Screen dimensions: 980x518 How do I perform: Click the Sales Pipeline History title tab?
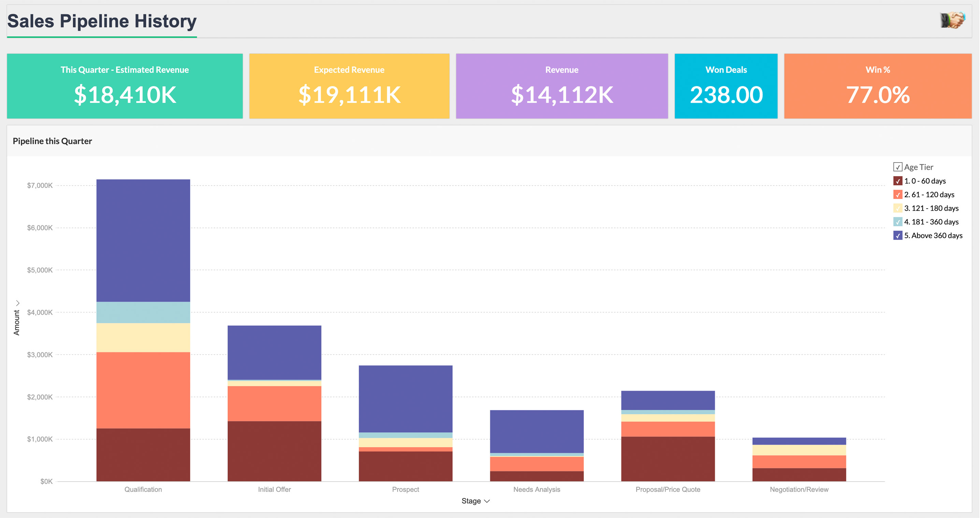102,21
